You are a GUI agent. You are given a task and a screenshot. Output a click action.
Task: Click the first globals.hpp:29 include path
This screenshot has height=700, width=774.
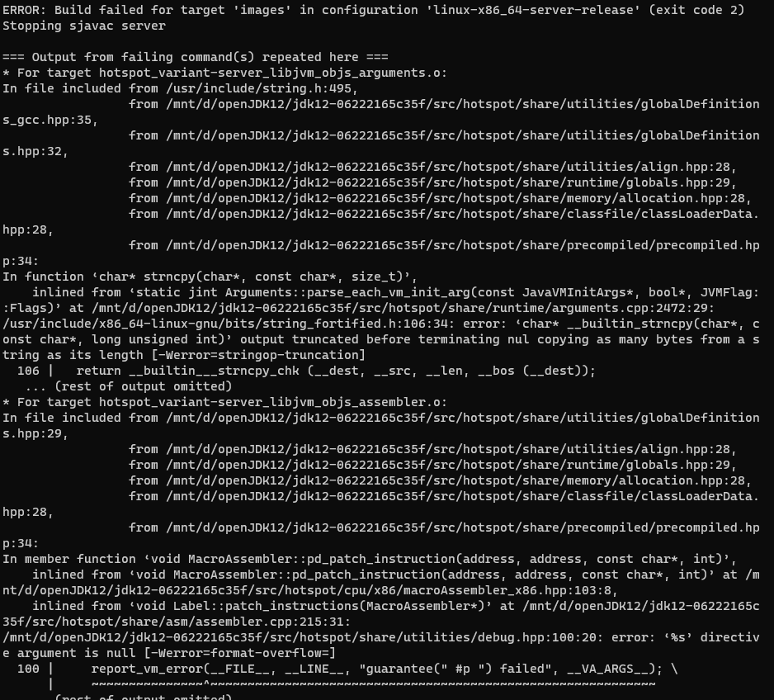pos(448,183)
